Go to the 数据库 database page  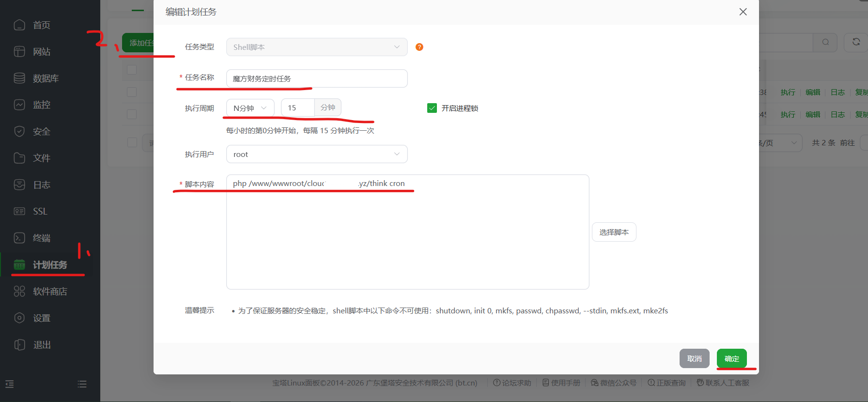tap(46, 78)
